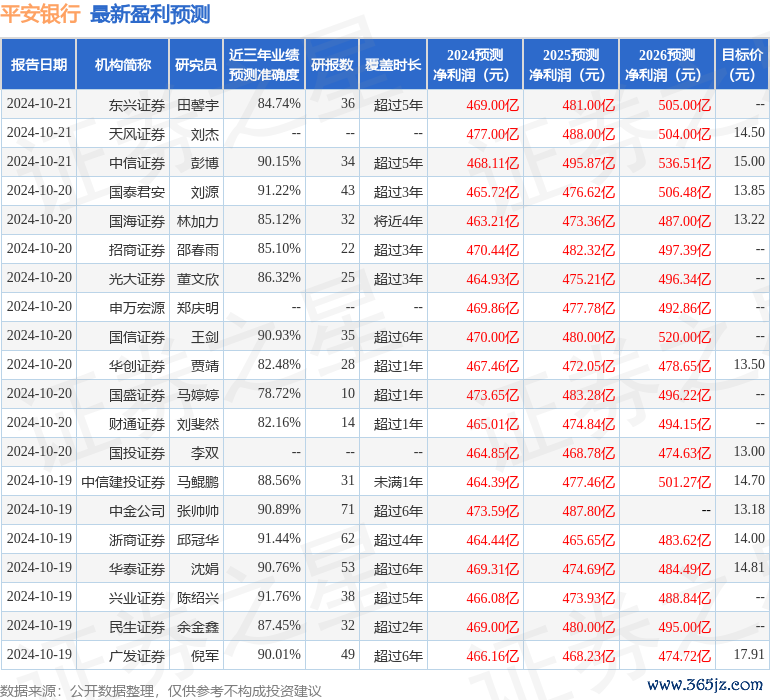Screen dimensions: 770x700
Task: Click 2024 forecast 477.00亿
Action: click(493, 134)
